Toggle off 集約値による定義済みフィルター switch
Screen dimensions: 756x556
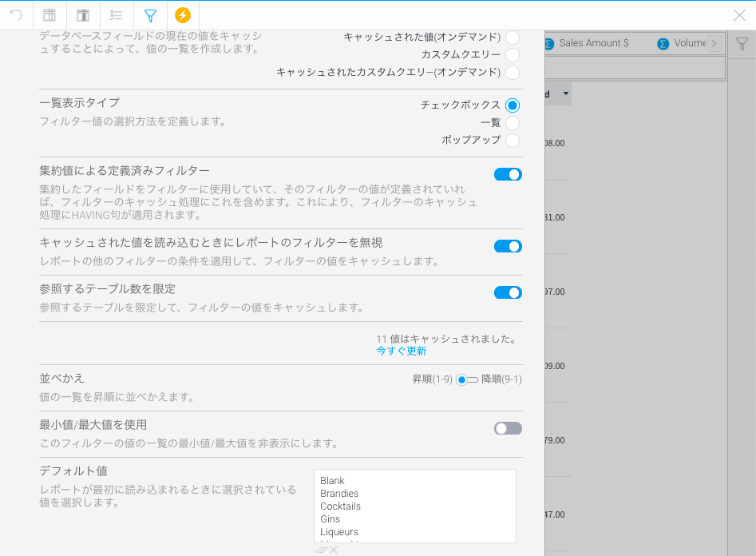click(508, 174)
